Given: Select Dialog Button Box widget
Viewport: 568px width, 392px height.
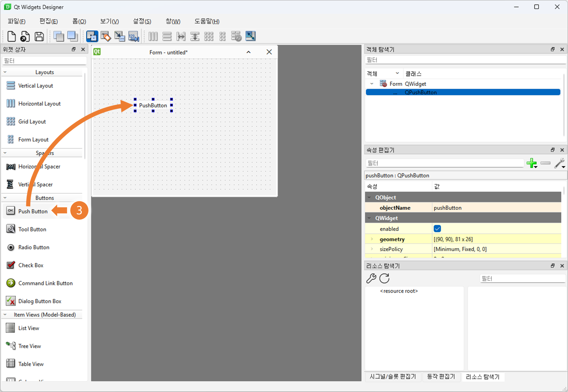Looking at the screenshot, I should (x=40, y=301).
